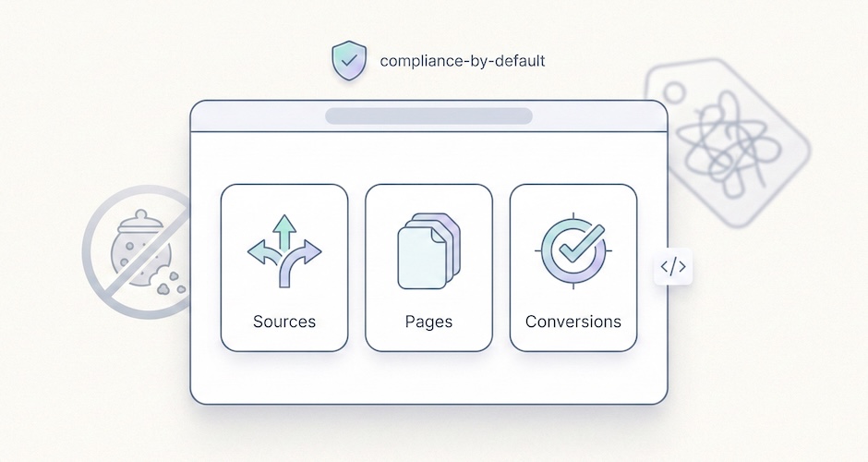Viewport: 868px width, 462px height.
Task: Click the browser address bar pill
Action: pos(428,116)
